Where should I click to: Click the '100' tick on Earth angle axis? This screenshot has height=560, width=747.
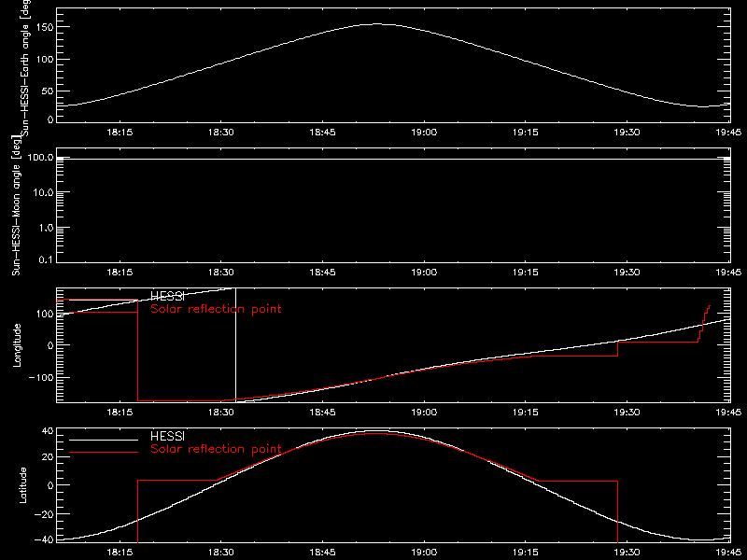coord(44,60)
